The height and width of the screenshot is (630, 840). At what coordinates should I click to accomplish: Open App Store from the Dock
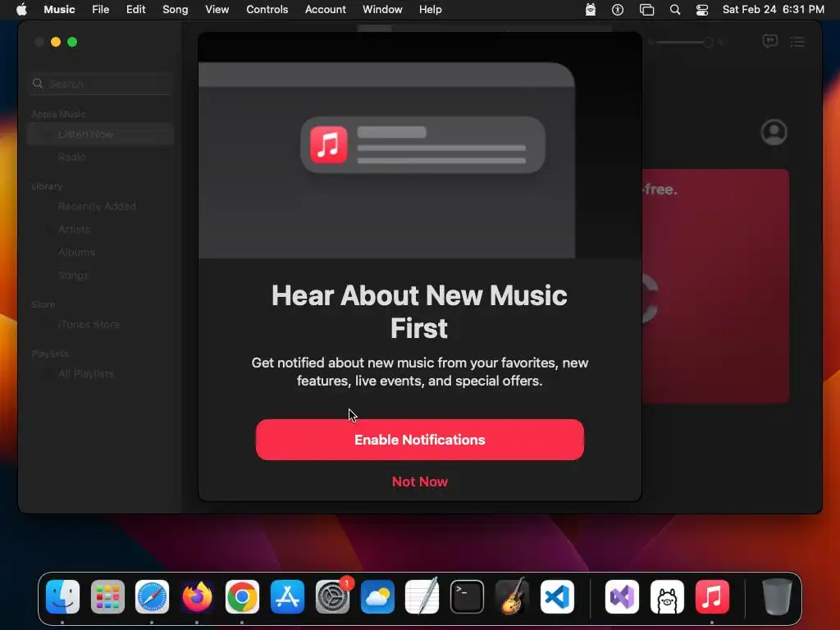(287, 597)
